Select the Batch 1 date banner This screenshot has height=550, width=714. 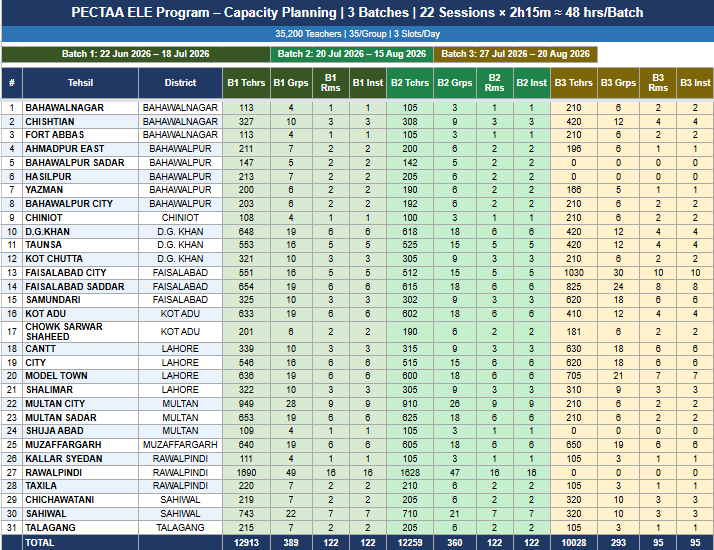click(136, 54)
